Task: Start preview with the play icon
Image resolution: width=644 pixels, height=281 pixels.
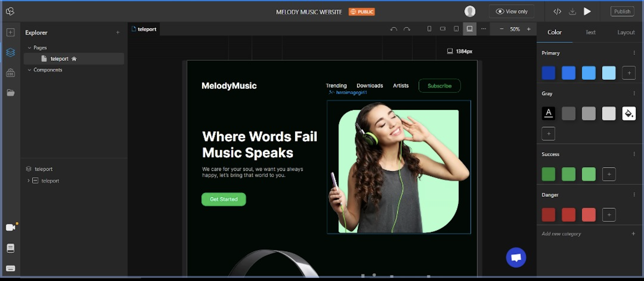Action: click(587, 11)
